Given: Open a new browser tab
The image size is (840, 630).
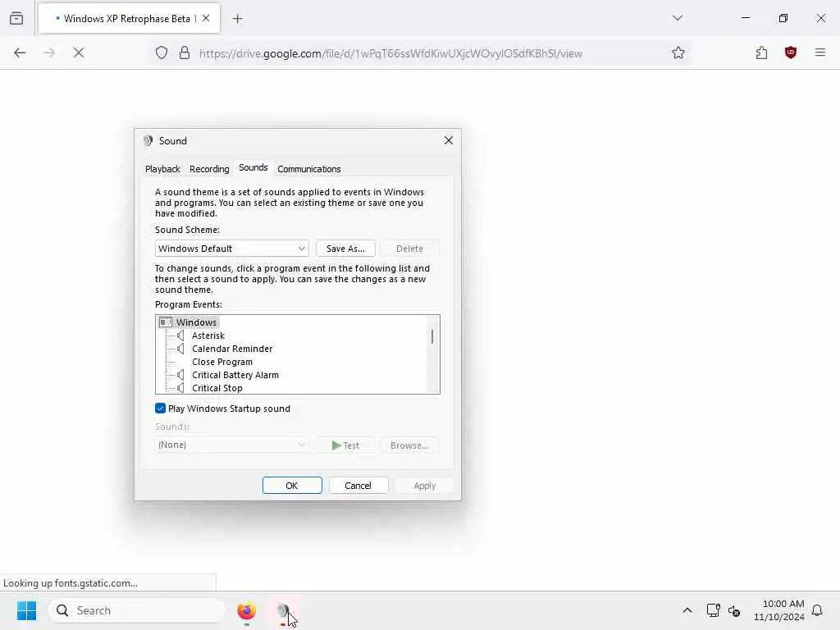Looking at the screenshot, I should point(237,19).
